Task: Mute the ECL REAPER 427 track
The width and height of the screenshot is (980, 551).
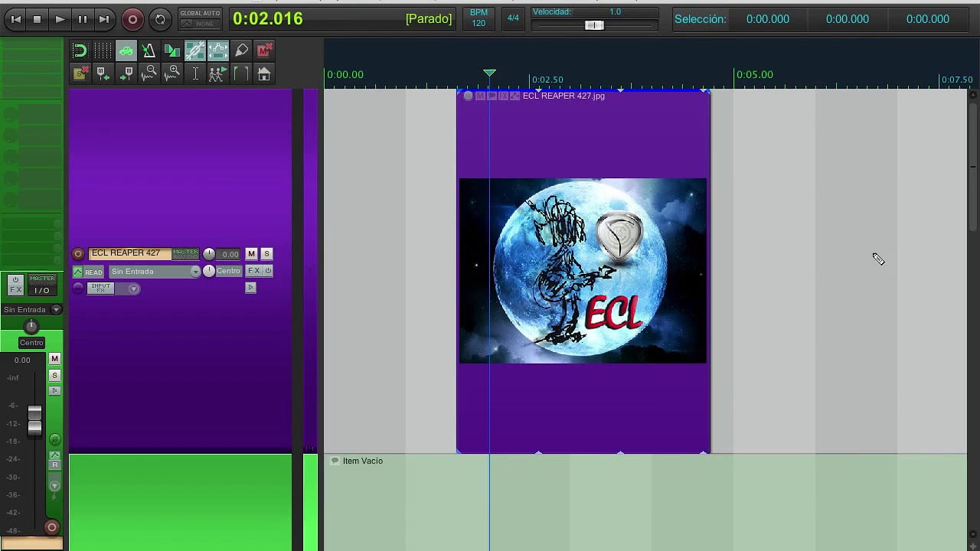Action: pos(251,254)
